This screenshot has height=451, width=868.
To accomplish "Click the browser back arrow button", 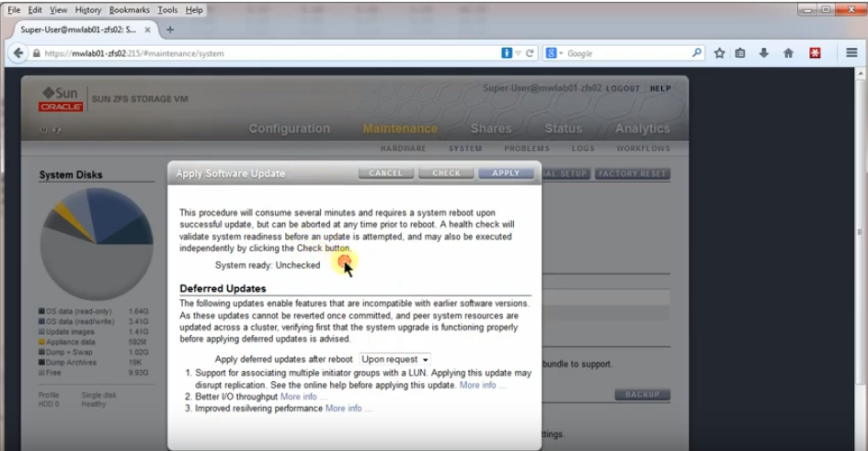I will click(x=18, y=53).
